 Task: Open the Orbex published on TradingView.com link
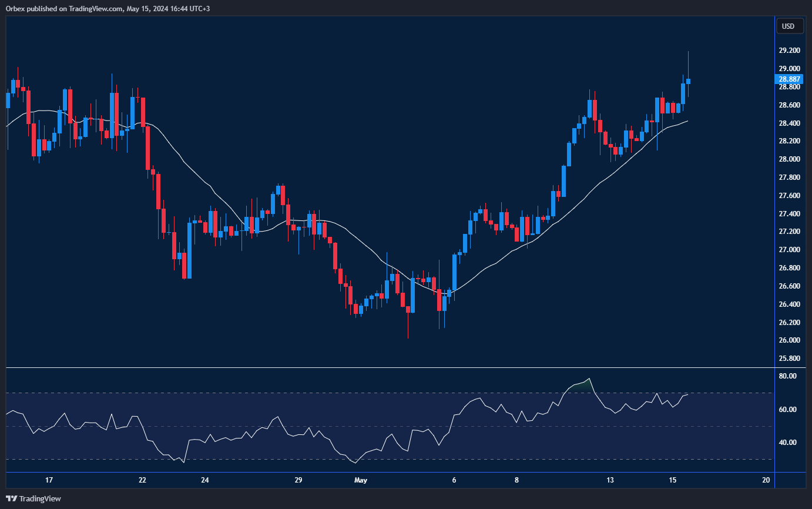tap(106, 8)
